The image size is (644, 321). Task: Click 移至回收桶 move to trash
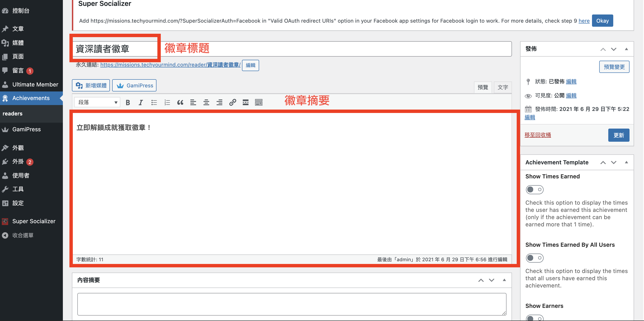pyautogui.click(x=538, y=135)
